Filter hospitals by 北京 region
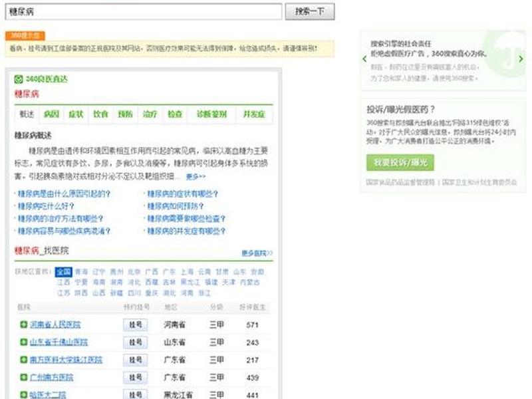532x399 pixels. [134, 272]
